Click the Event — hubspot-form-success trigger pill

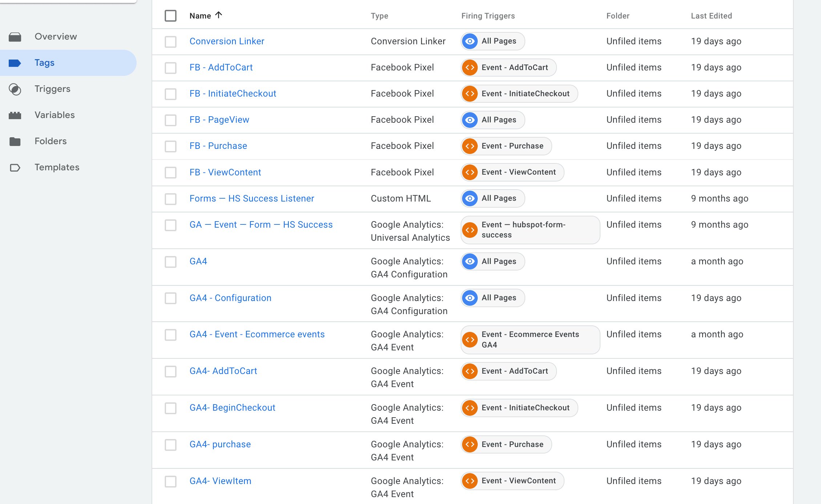pos(530,229)
